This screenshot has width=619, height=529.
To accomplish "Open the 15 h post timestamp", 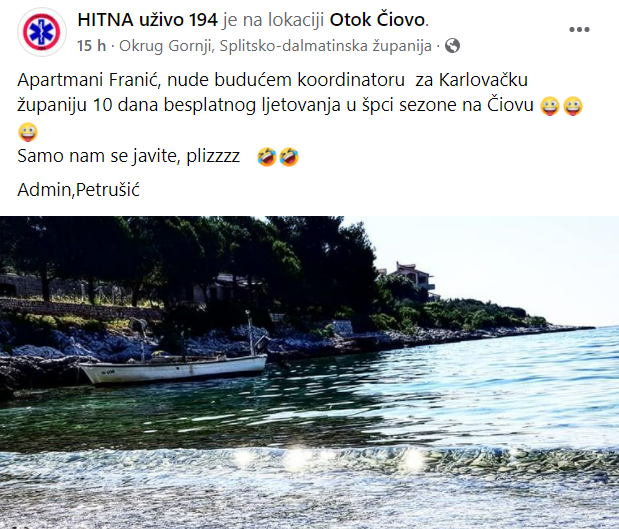I will [92, 46].
